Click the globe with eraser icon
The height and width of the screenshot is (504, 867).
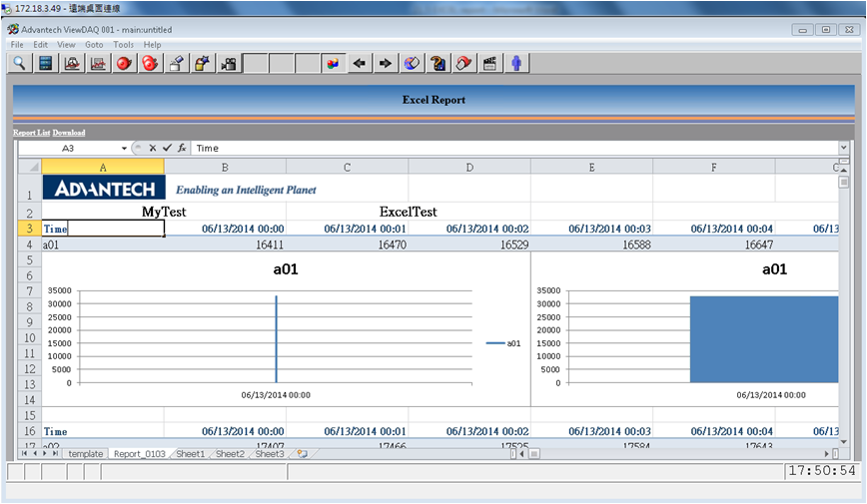click(412, 64)
